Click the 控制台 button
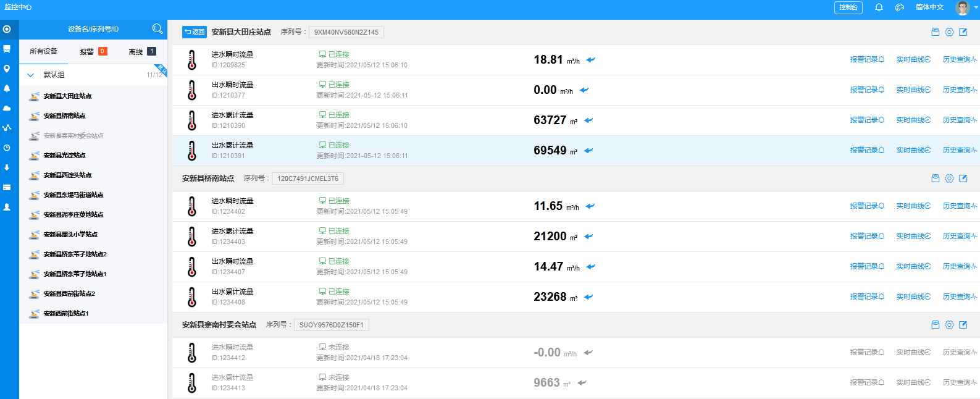The height and width of the screenshot is (399, 980). click(x=848, y=7)
